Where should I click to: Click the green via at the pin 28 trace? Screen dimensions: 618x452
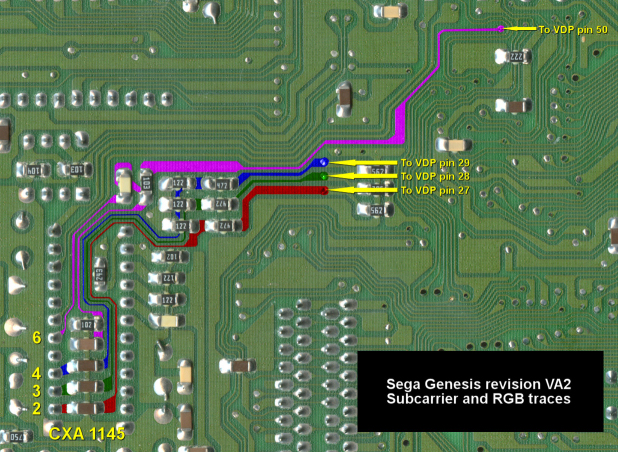[x=324, y=176]
